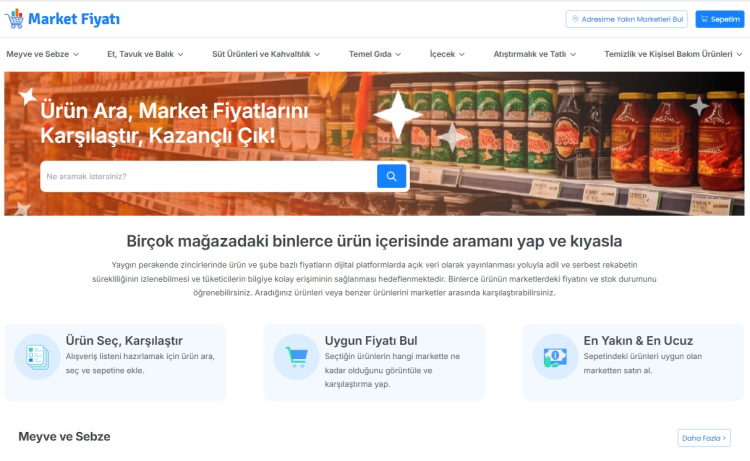Viewport: 750px width, 461px height.
Task: Open the Temel Gıda category menu
Action: click(375, 54)
